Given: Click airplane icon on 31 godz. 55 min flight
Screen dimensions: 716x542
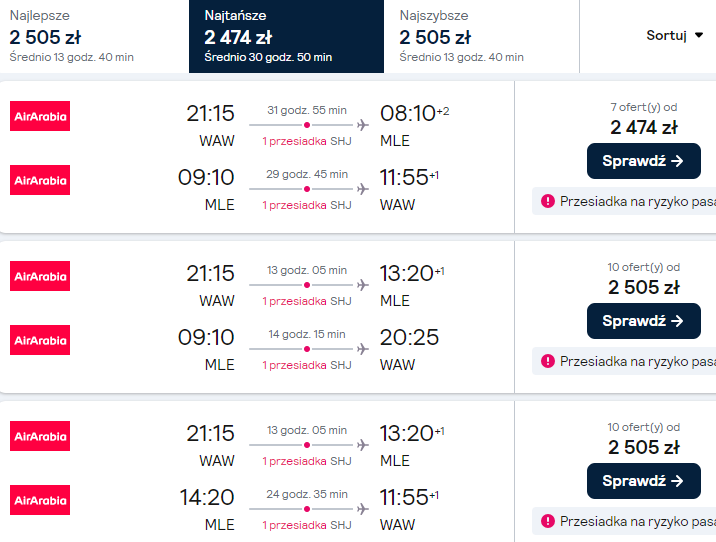Looking at the screenshot, I should [362, 125].
